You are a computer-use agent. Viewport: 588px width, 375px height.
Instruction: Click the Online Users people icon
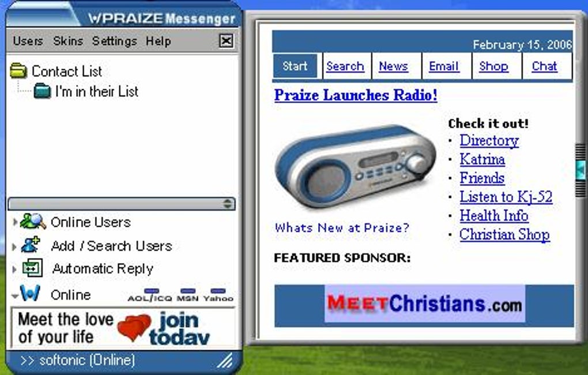pyautogui.click(x=33, y=222)
